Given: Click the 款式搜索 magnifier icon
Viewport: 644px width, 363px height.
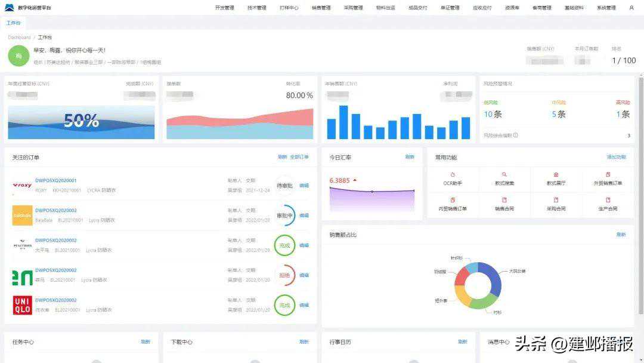Looking at the screenshot, I should click(x=504, y=175).
